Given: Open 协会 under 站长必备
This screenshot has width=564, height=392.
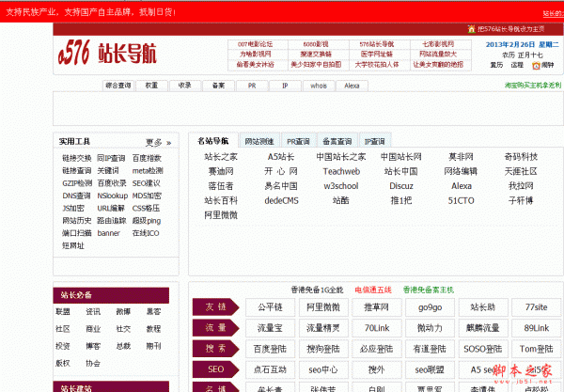Looking at the screenshot, I should pos(93,363).
